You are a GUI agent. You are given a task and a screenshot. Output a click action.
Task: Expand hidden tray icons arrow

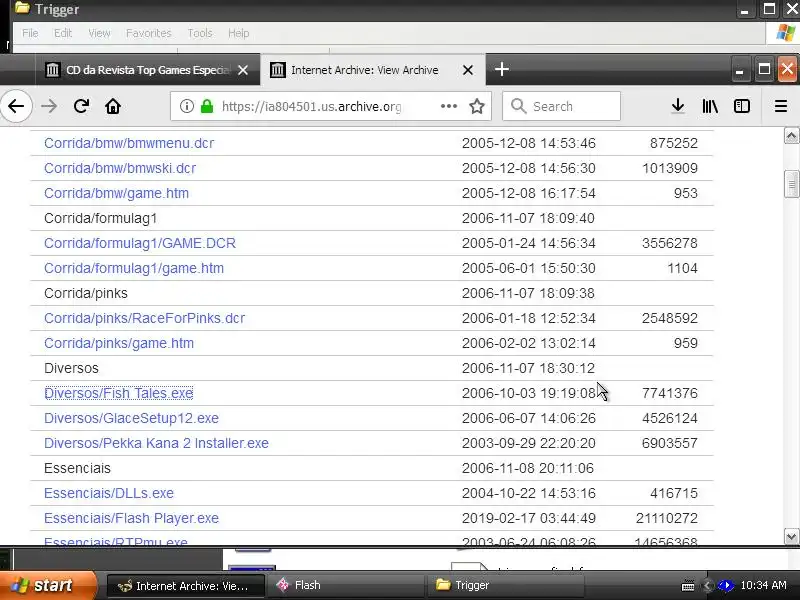pyautogui.click(x=707, y=585)
